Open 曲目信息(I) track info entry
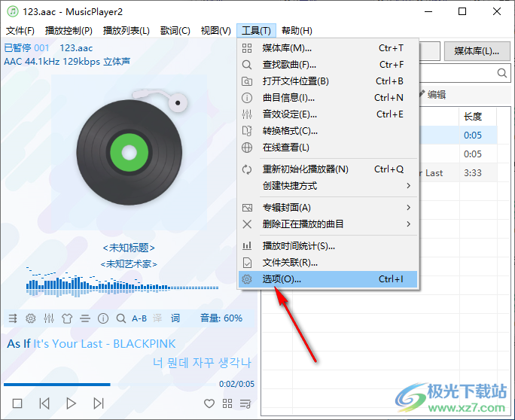 pyautogui.click(x=328, y=98)
